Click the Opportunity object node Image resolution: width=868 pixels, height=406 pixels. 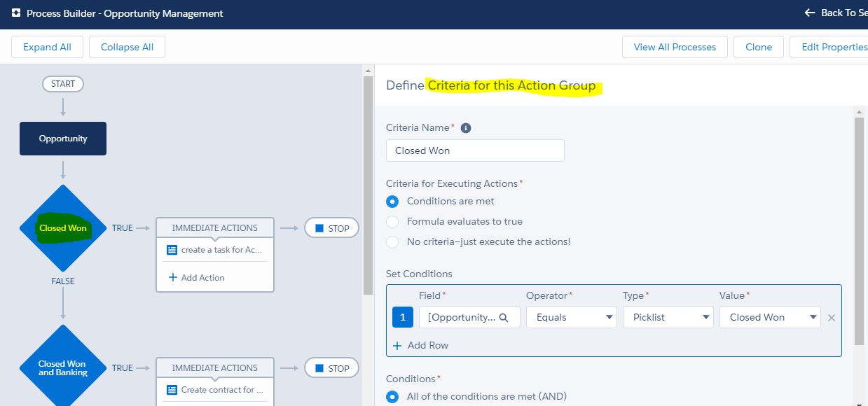coord(63,139)
